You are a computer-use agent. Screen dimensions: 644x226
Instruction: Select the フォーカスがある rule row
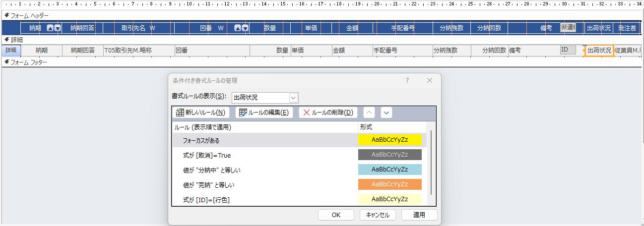[299, 140]
